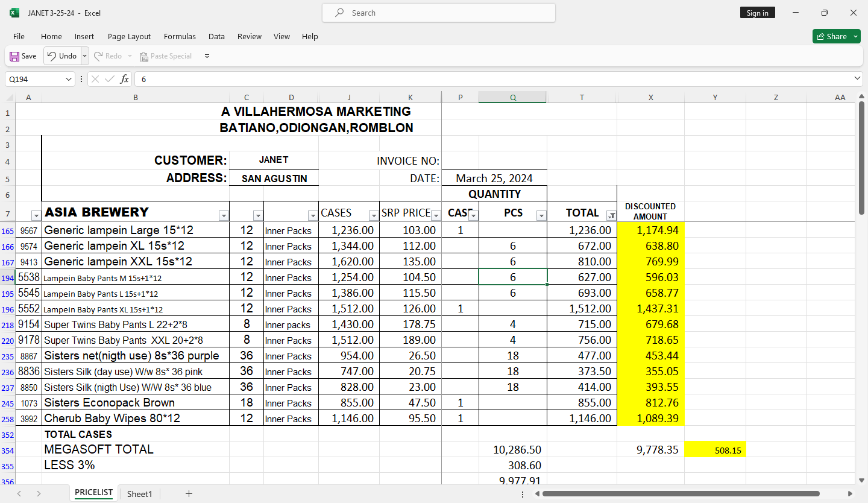868x503 pixels.
Task: Open the PCS column filter dropdown
Action: [541, 215]
